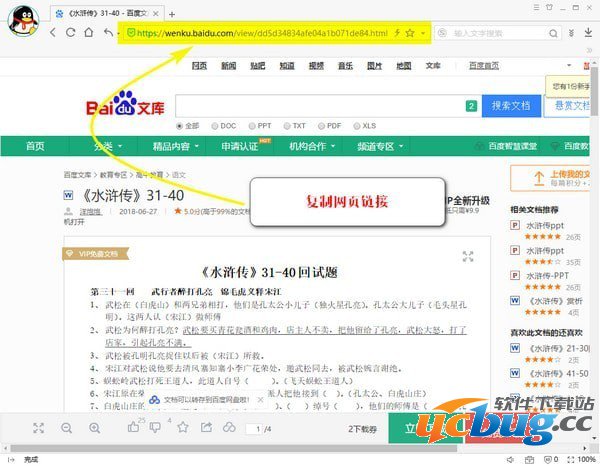Click the lightning speed-mode icon in address bar

[x=398, y=33]
